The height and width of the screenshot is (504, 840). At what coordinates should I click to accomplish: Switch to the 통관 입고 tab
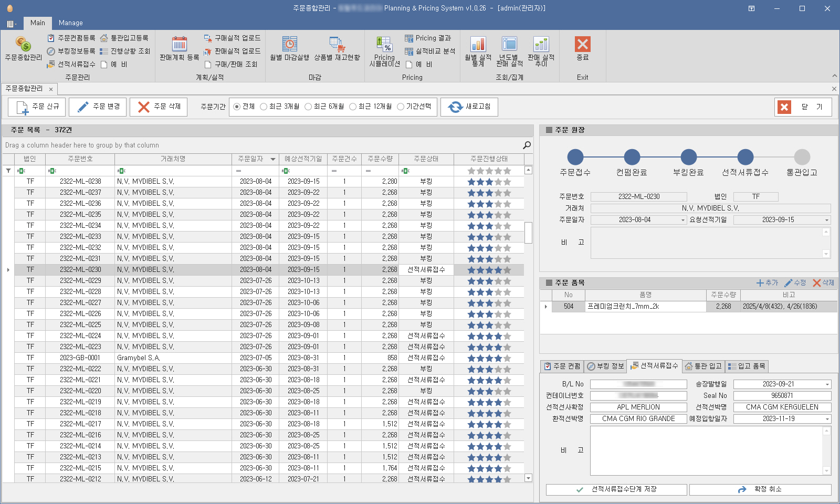(703, 366)
